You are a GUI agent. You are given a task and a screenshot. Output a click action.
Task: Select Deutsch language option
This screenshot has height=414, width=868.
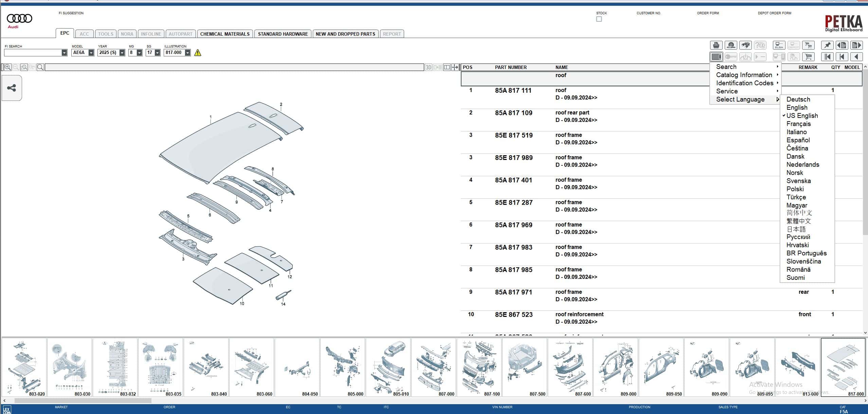798,99
